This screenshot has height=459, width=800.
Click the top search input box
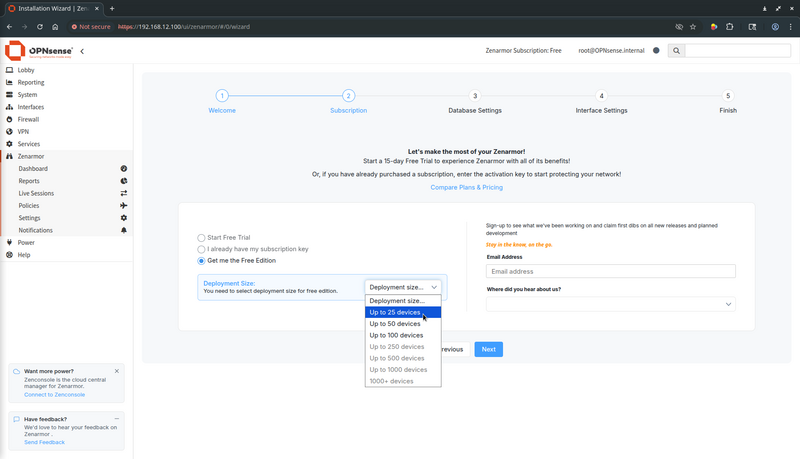(x=738, y=50)
